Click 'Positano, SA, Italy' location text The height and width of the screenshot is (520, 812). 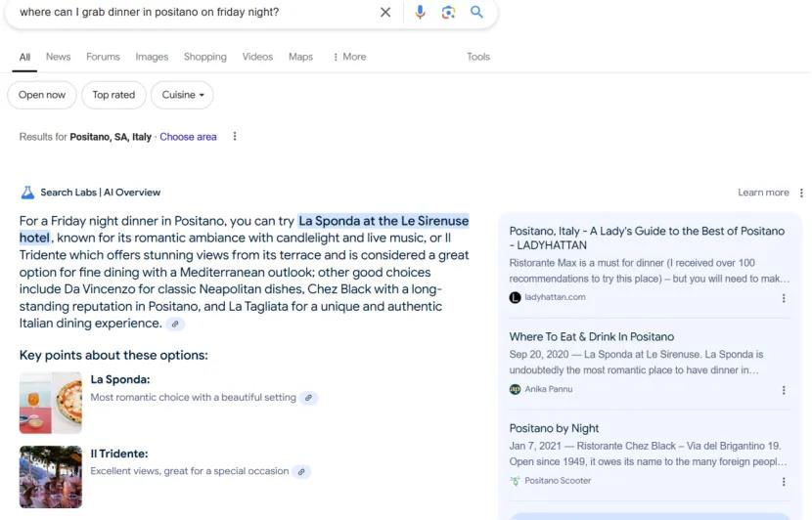click(111, 137)
